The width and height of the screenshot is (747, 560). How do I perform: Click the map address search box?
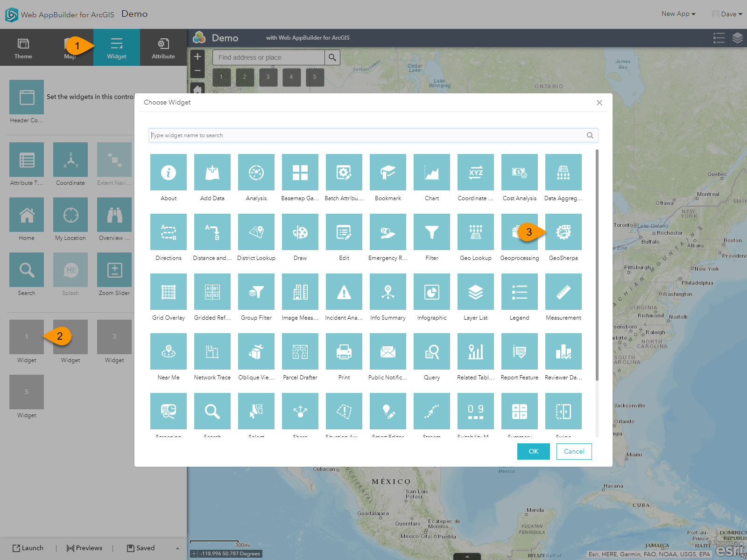(268, 57)
